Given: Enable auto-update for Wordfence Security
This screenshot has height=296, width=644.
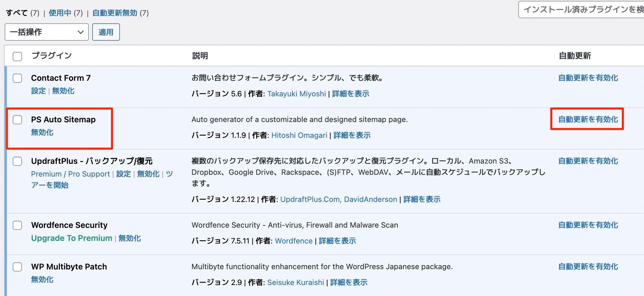Looking at the screenshot, I should tap(588, 225).
